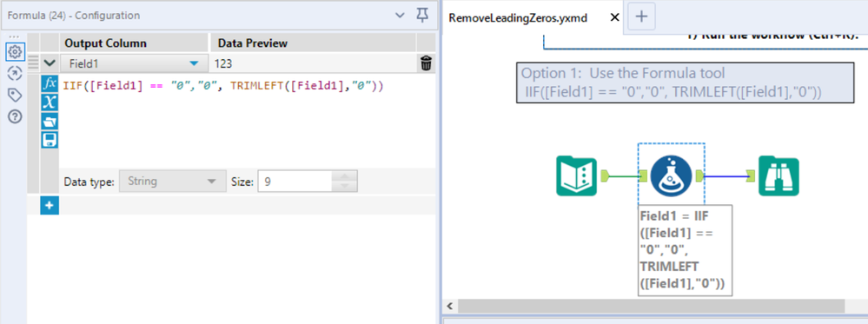Click the Data Preview value 123

tap(223, 64)
